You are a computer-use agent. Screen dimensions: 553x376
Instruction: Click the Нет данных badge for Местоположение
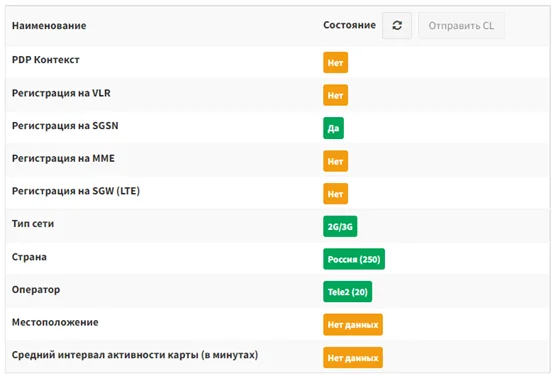353,325
